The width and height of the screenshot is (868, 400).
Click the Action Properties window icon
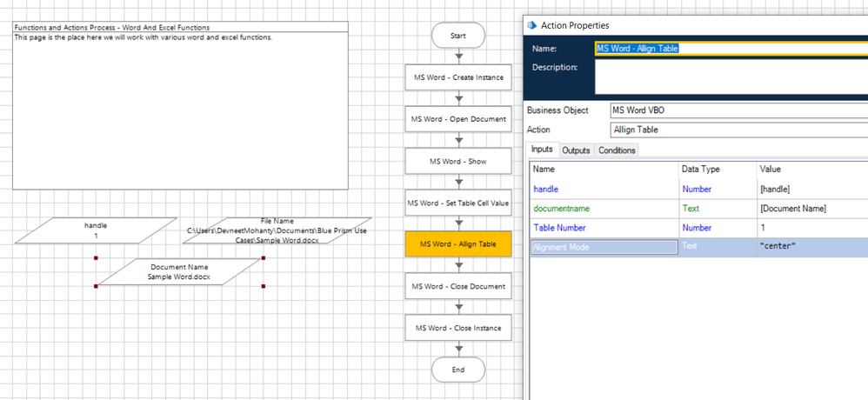click(x=533, y=25)
